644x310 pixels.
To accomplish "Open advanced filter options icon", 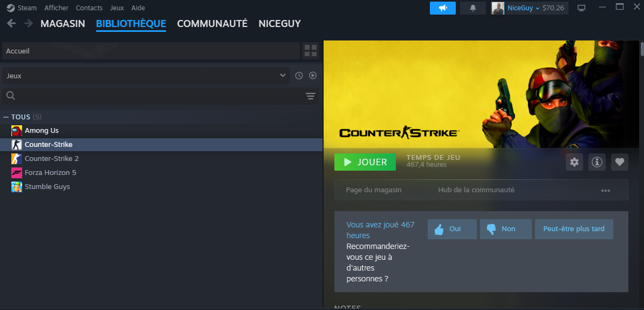I will point(311,96).
